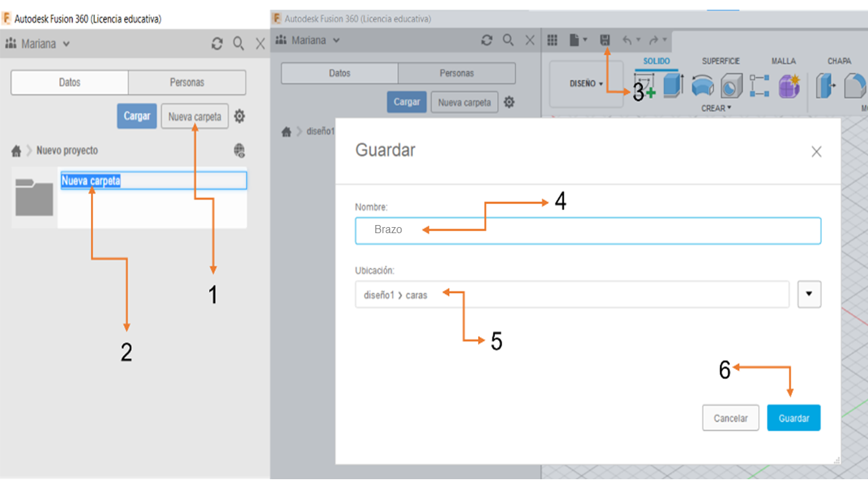This screenshot has width=868, height=488.
Task: Open the DISEÑO workspace dropdown
Action: [x=586, y=84]
